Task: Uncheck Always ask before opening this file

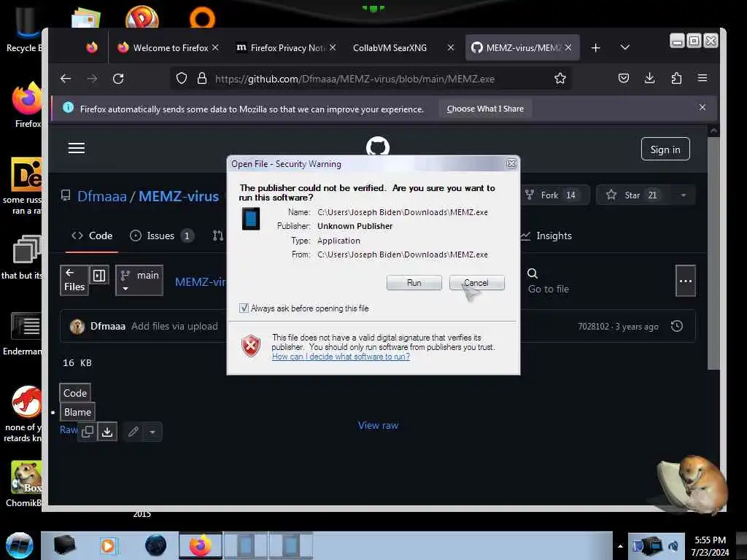Action: (x=244, y=308)
